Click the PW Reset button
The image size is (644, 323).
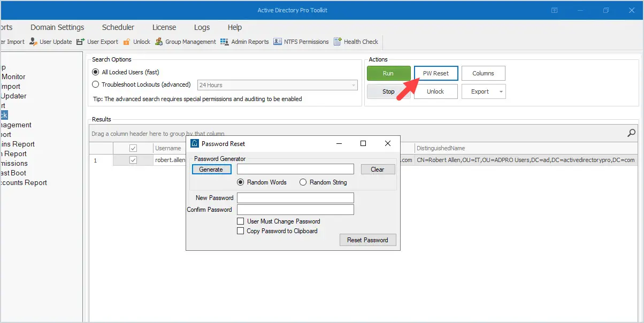click(x=436, y=73)
